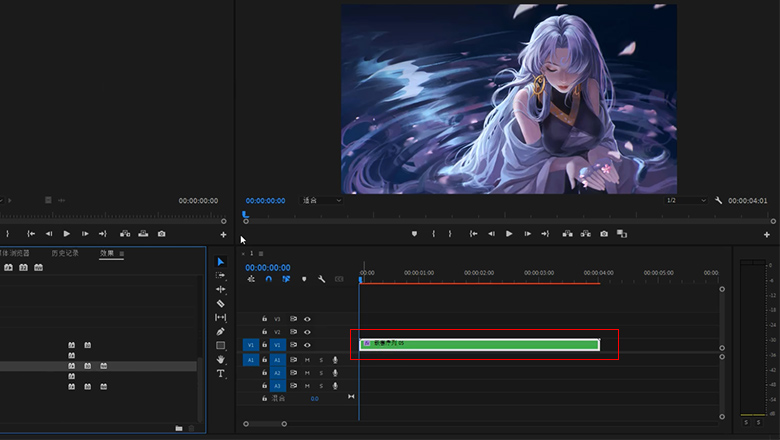The height and width of the screenshot is (440, 780).
Task: Toggle track V3 output eye
Action: (x=307, y=319)
